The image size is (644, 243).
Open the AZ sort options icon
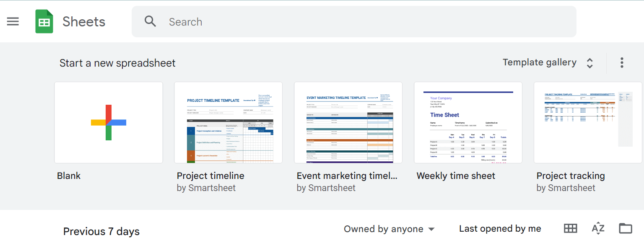[598, 228]
